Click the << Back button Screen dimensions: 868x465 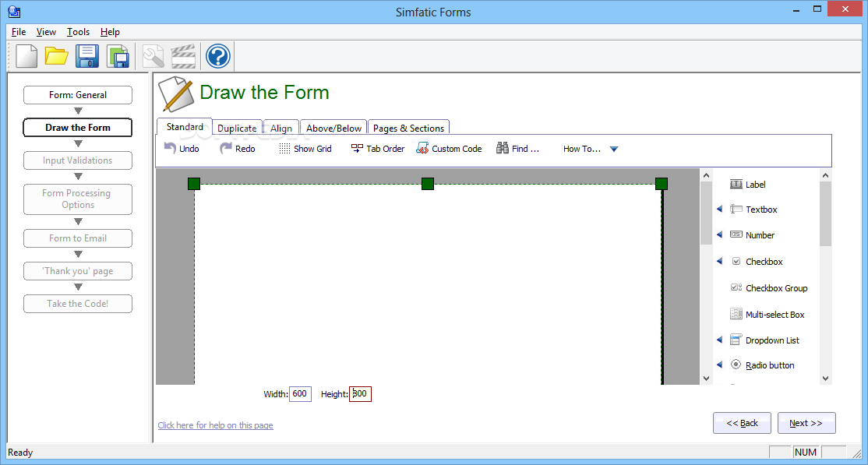pos(742,423)
